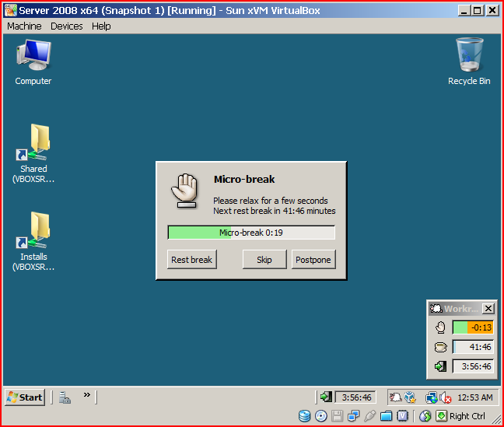Open the Devices menu

pyautogui.click(x=67, y=26)
